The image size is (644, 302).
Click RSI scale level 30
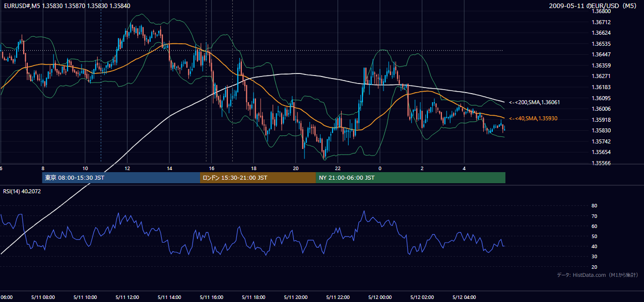tap(594, 257)
